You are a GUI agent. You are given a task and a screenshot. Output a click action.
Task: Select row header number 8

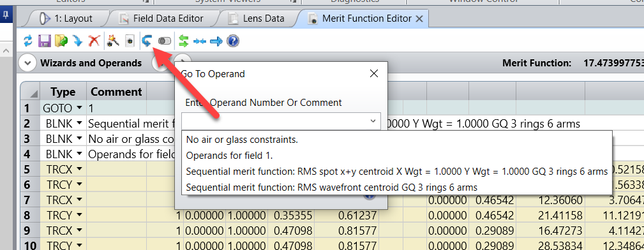(30, 215)
